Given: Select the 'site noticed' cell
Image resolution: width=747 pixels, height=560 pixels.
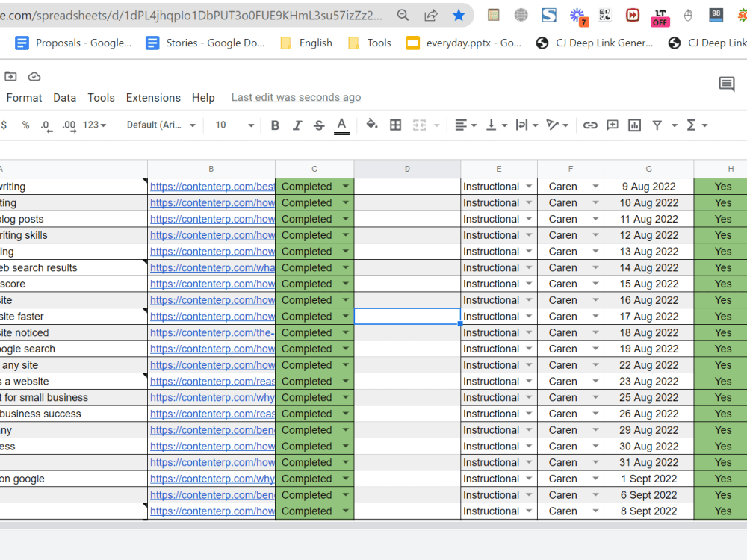Looking at the screenshot, I should [73, 332].
